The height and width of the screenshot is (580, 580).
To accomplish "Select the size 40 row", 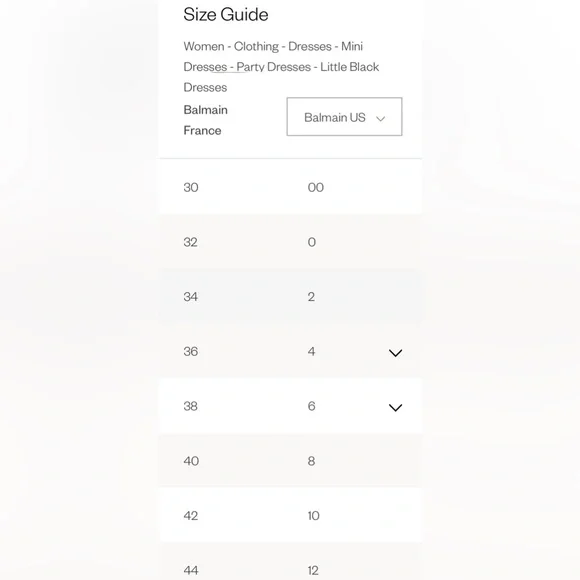I will pos(290,461).
